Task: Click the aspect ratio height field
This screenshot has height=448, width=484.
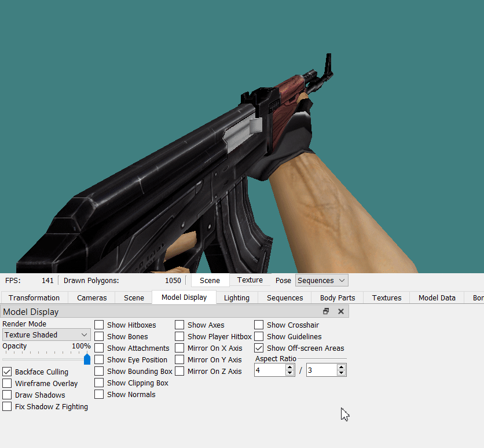Action: 322,370
